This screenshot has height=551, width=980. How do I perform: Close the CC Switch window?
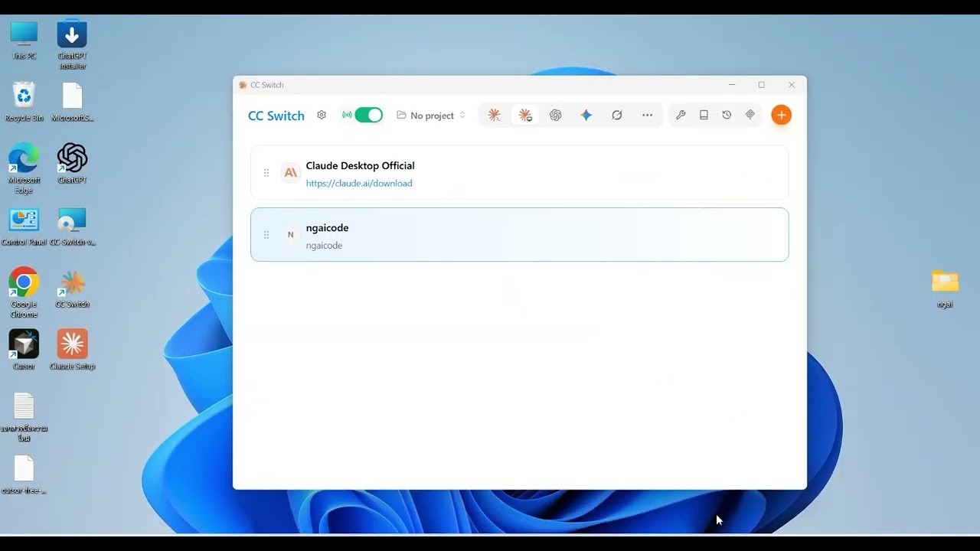(x=792, y=85)
